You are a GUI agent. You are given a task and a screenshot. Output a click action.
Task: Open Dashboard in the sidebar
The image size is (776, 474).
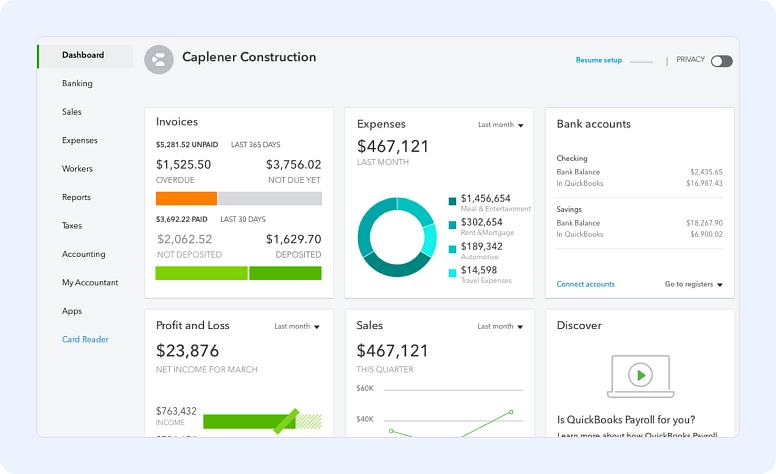[83, 55]
